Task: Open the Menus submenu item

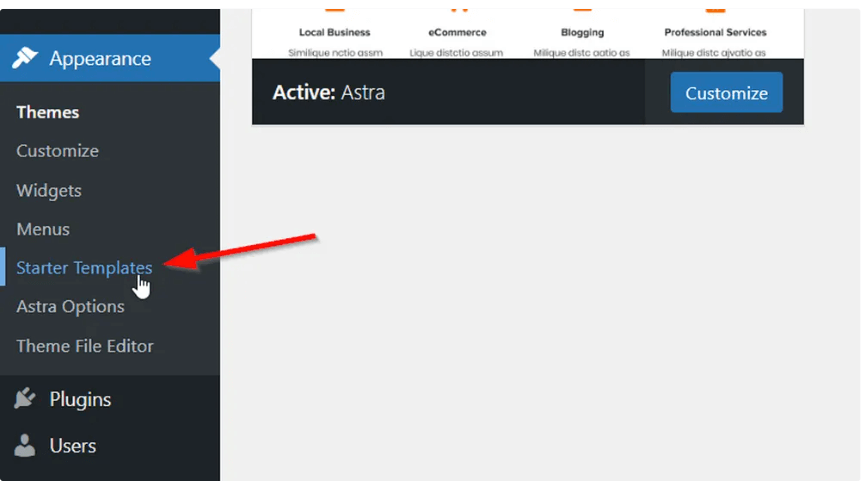Action: point(43,229)
